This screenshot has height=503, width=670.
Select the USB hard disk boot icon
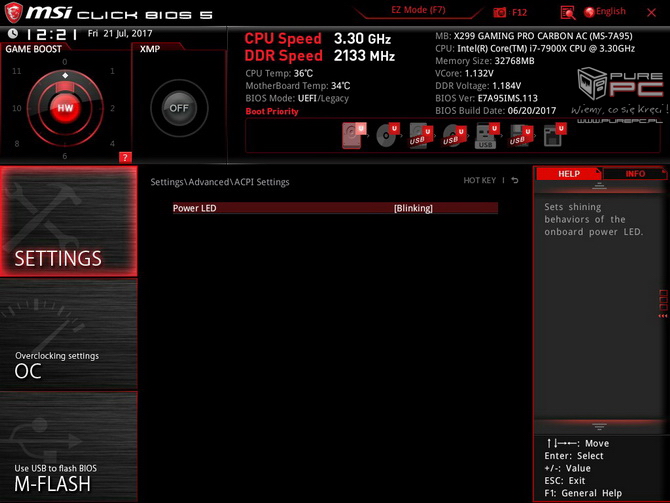click(x=420, y=135)
